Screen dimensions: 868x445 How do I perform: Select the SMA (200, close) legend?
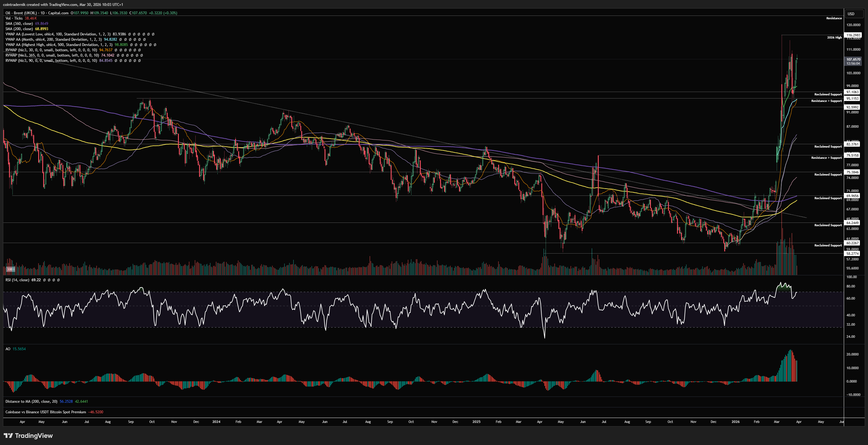[19, 29]
